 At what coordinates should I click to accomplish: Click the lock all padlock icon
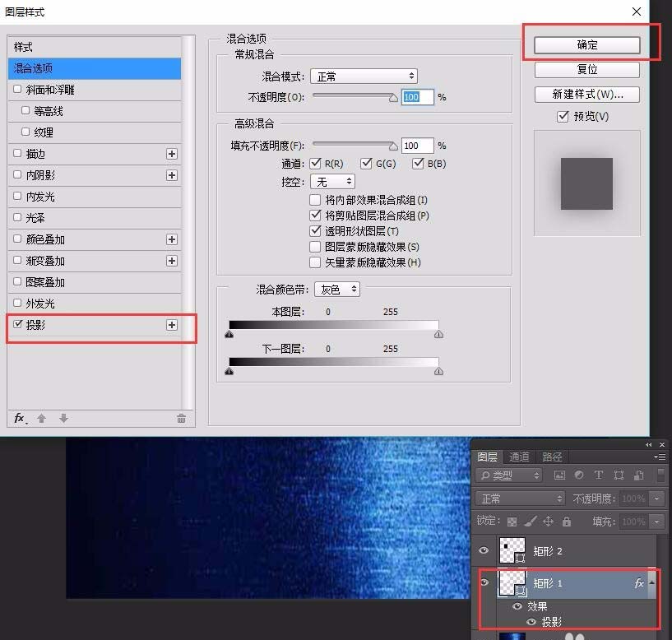click(x=567, y=521)
